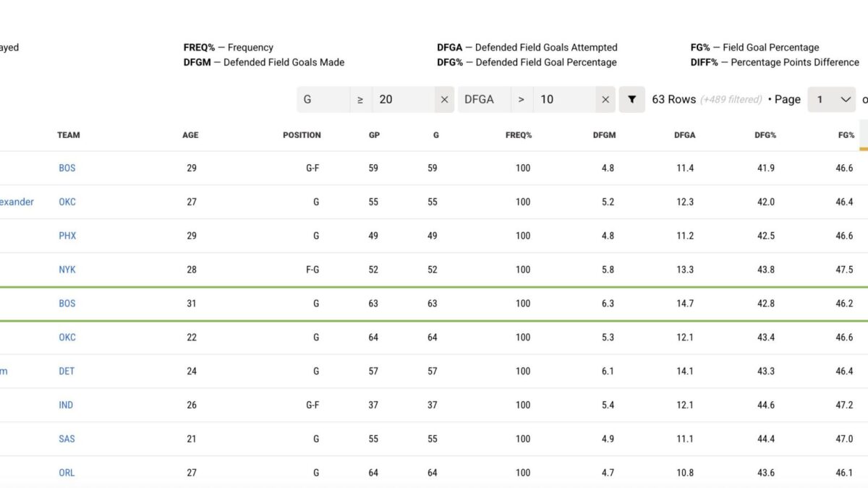
Task: Sort table by the AGE column
Action: (190, 135)
